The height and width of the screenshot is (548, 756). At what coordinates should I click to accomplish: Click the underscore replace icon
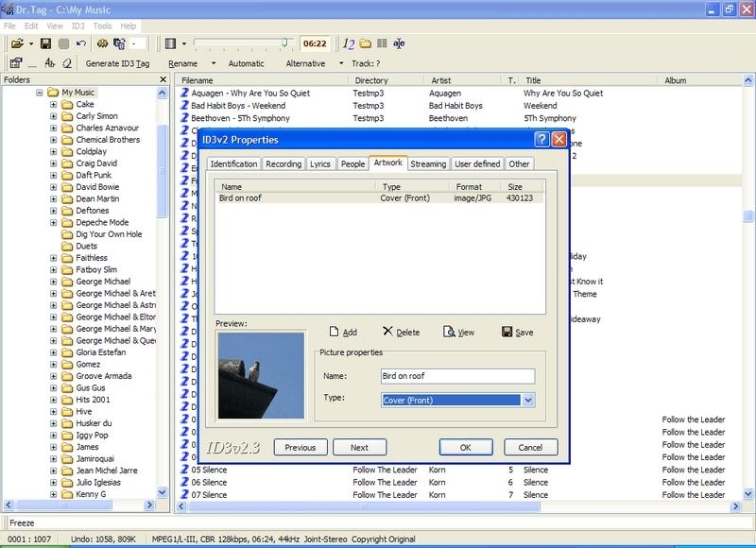click(x=32, y=63)
